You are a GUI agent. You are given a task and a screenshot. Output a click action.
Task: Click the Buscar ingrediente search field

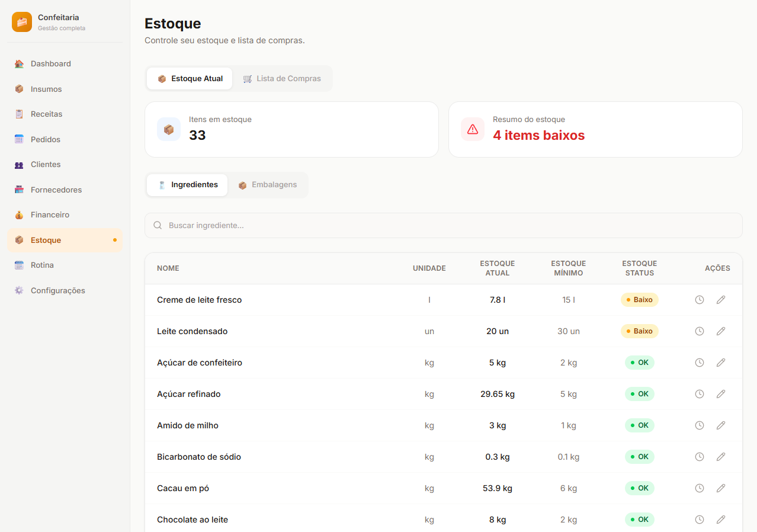pyautogui.click(x=443, y=226)
